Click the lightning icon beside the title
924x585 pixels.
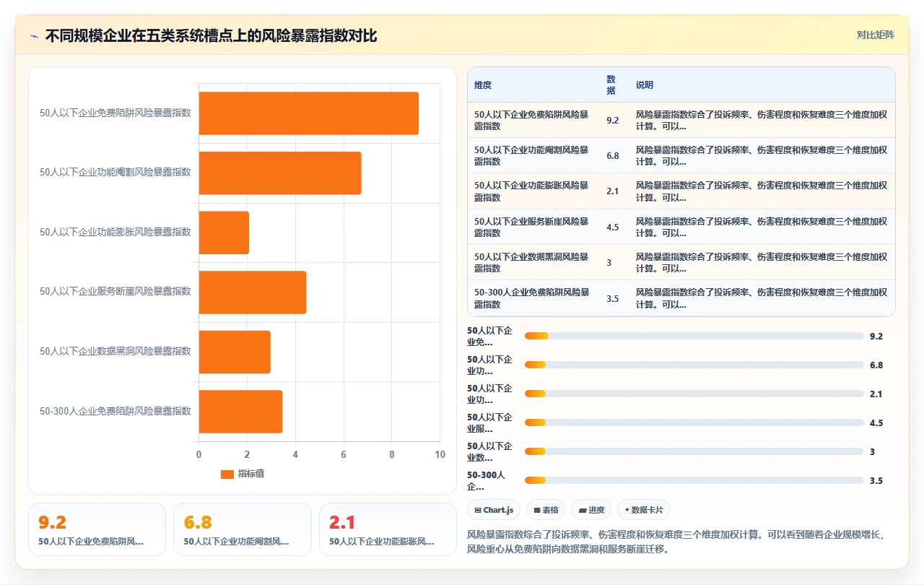coord(35,35)
